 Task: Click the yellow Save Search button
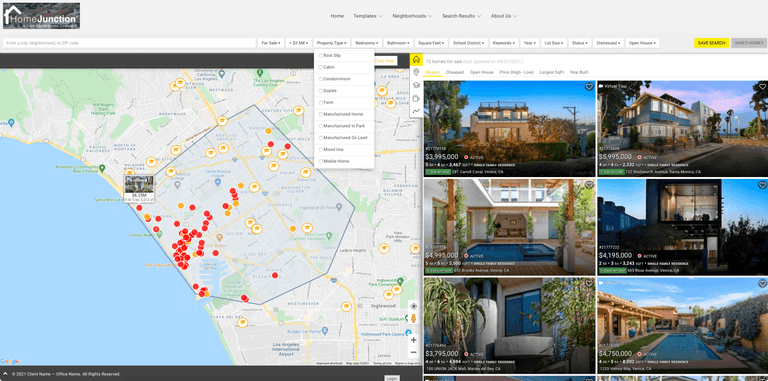pyautogui.click(x=711, y=43)
